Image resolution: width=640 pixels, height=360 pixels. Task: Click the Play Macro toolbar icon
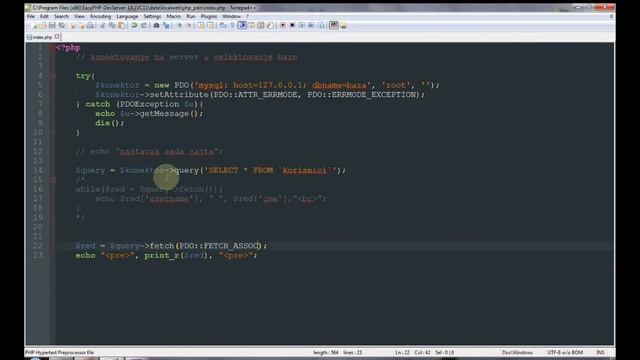tap(302, 25)
